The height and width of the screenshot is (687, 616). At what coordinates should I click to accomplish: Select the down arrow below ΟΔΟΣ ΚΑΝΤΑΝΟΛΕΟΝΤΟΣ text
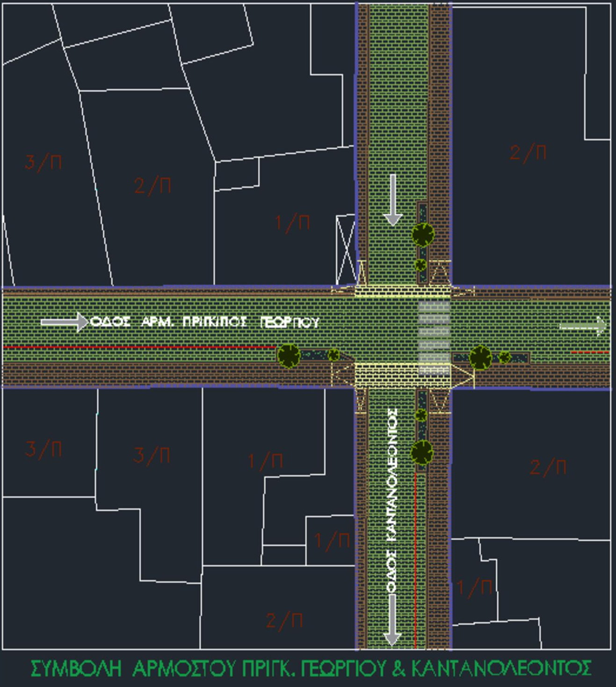click(x=392, y=620)
